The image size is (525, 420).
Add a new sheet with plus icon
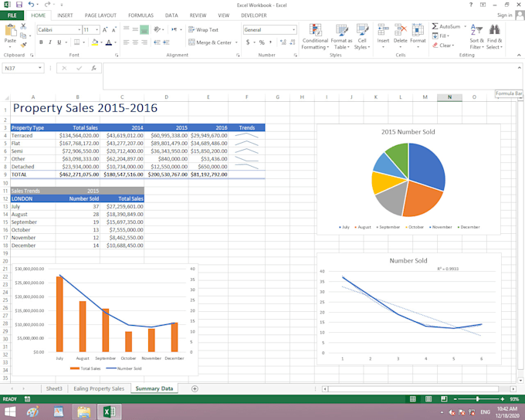(195, 388)
